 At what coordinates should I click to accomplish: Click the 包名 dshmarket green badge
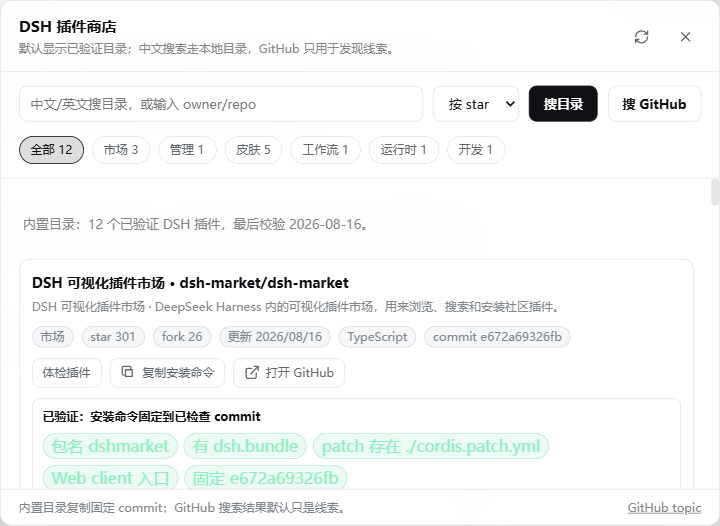point(110,446)
